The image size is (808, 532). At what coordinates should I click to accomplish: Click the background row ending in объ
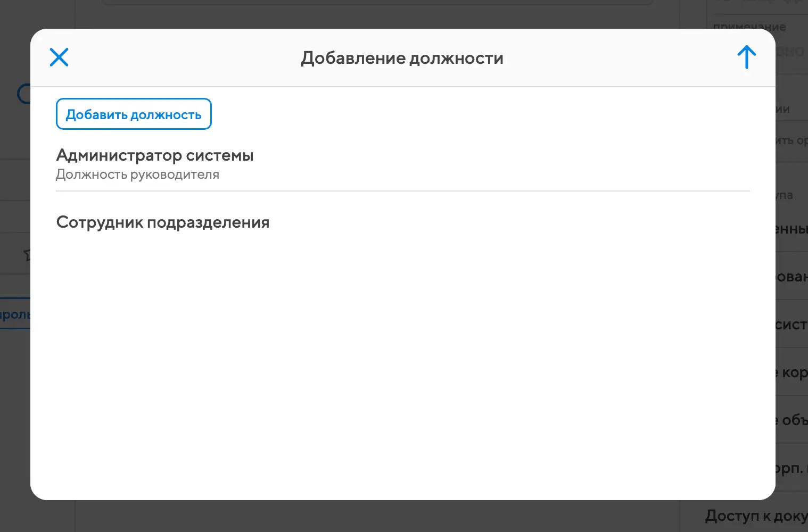point(791,420)
